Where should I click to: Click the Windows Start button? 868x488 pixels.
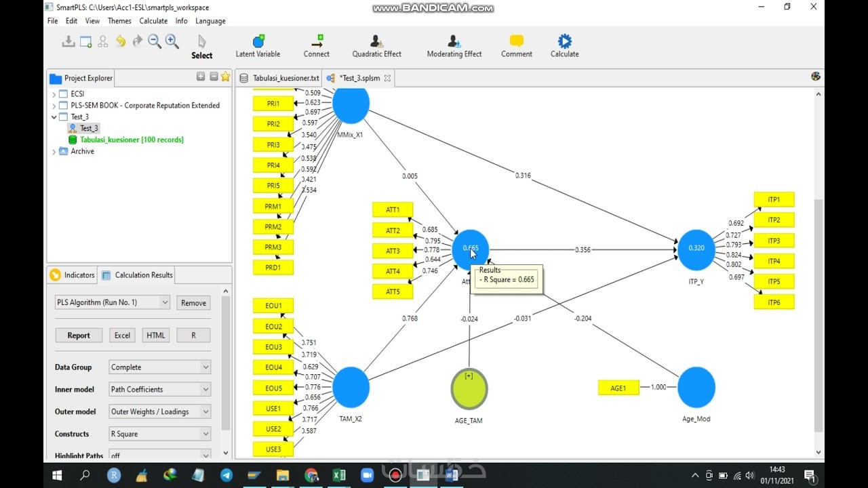(57, 475)
